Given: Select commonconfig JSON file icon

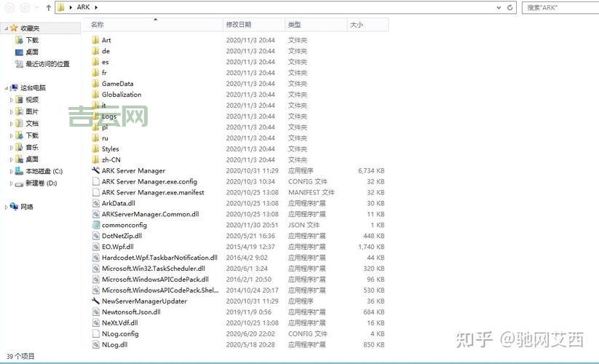Looking at the screenshot, I should (96, 225).
